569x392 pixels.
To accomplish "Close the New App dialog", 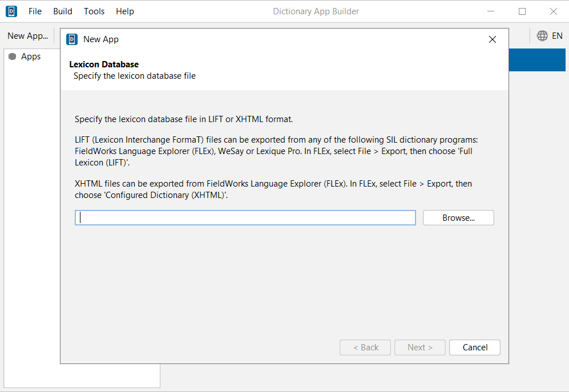I will pos(492,39).
